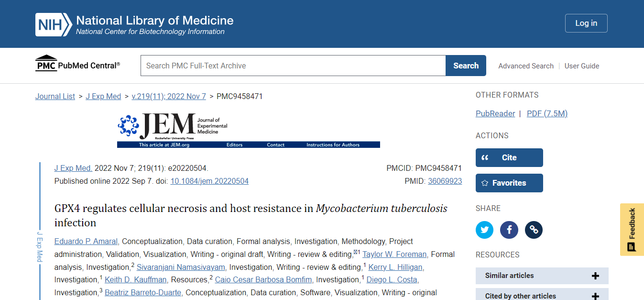Open the PubReader format

coord(495,113)
